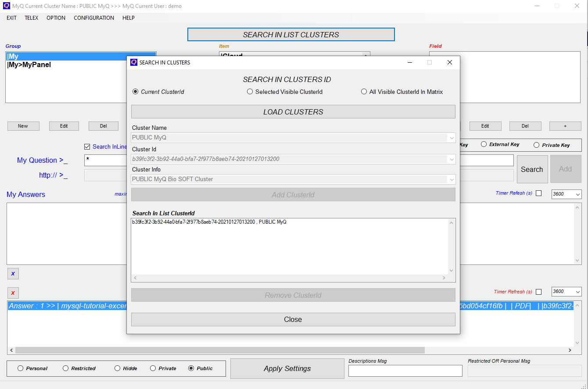Close the Search In Clusters dialog window
This screenshot has height=389, width=588.
click(450, 62)
